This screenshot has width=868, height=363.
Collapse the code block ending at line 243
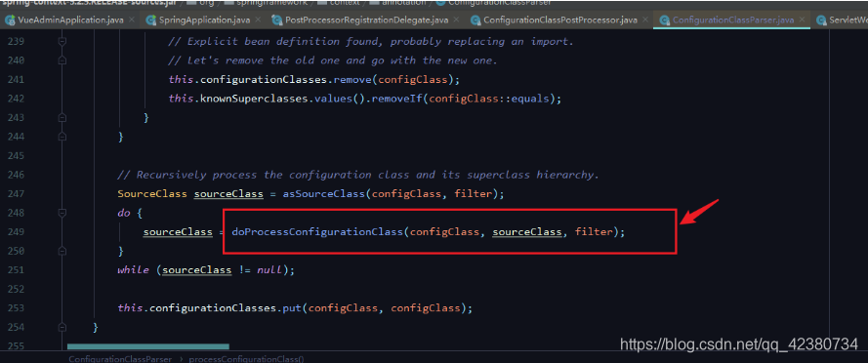tap(62, 118)
